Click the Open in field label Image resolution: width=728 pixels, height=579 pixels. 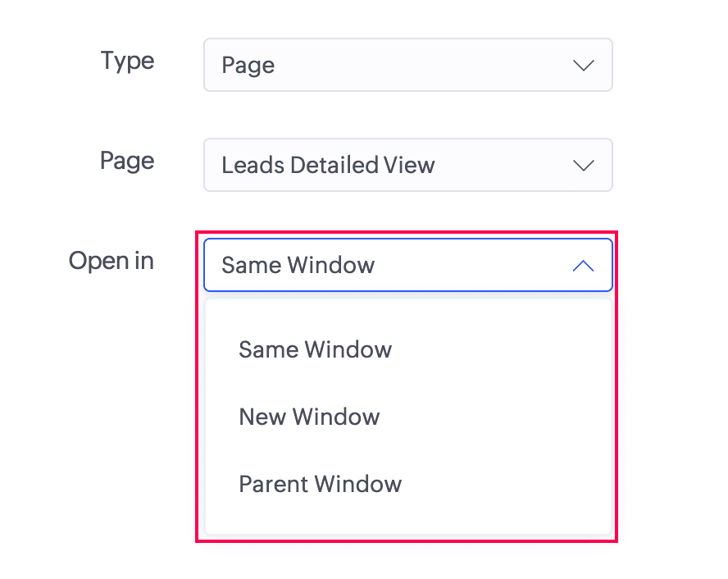pos(111,261)
